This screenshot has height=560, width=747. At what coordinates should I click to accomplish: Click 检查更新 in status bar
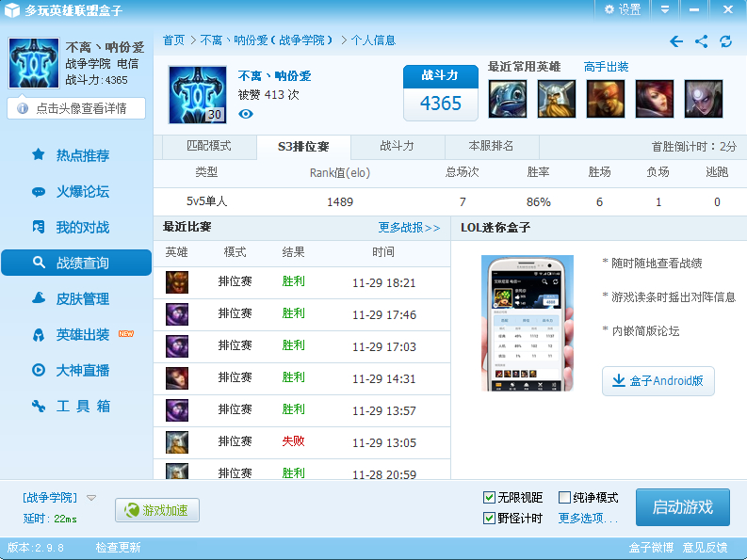pos(118,548)
